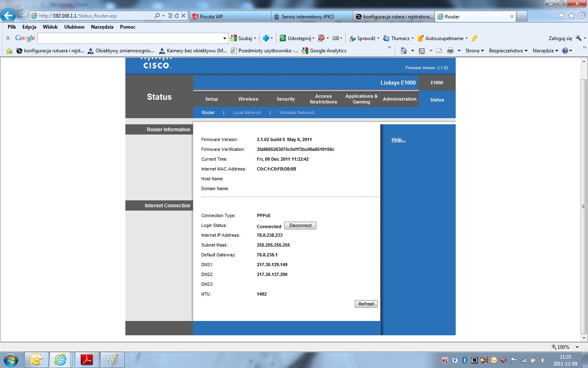The image size is (588, 368).
Task: Click the RSS feeds icon on the command bar
Action: [x=422, y=51]
